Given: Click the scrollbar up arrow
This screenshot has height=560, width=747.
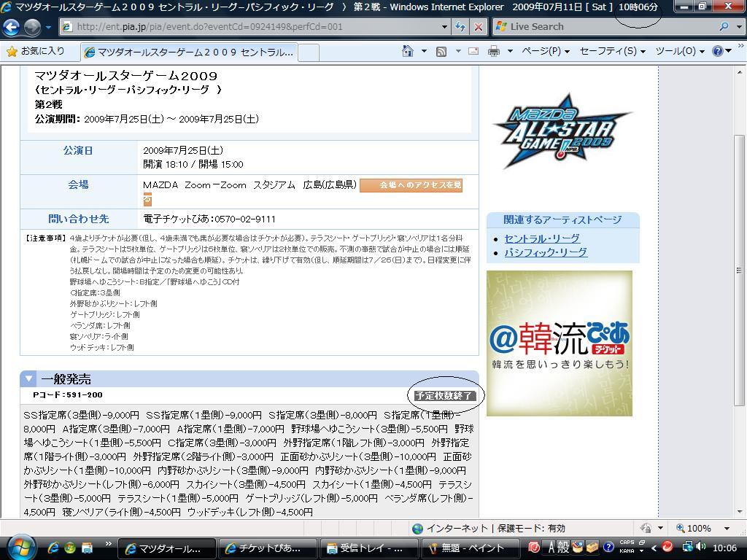Looking at the screenshot, I should (740, 73).
